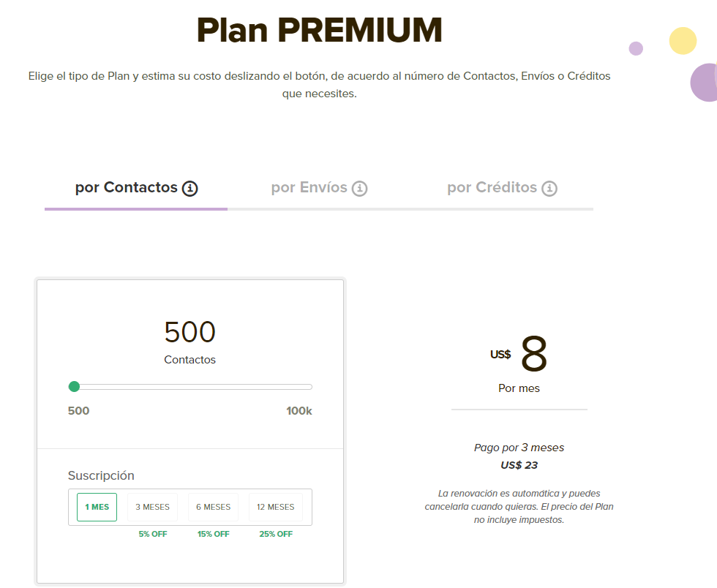Choose the 6 MESES subscription option

point(213,507)
